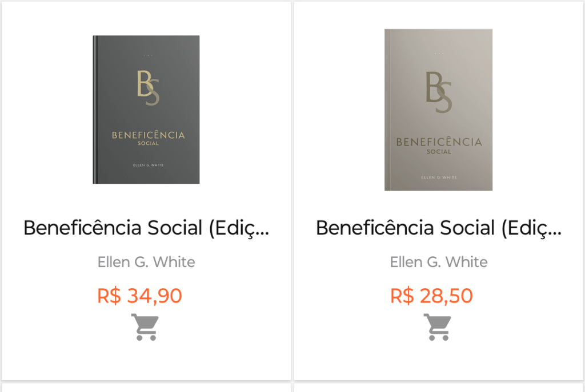This screenshot has height=392, width=585.
Task: Click Ellen G. White under the beige-cover book
Action: 439,262
